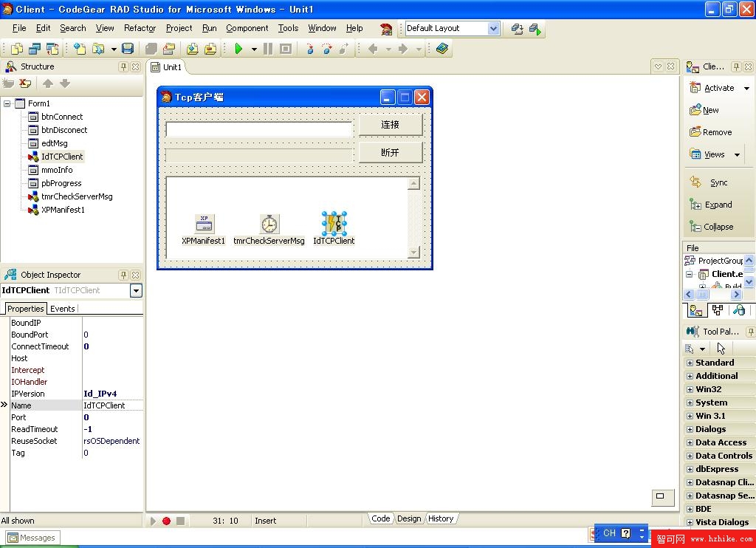Pin the Object Inspector panel
This screenshot has width=756, height=548.
pyautogui.click(x=123, y=275)
